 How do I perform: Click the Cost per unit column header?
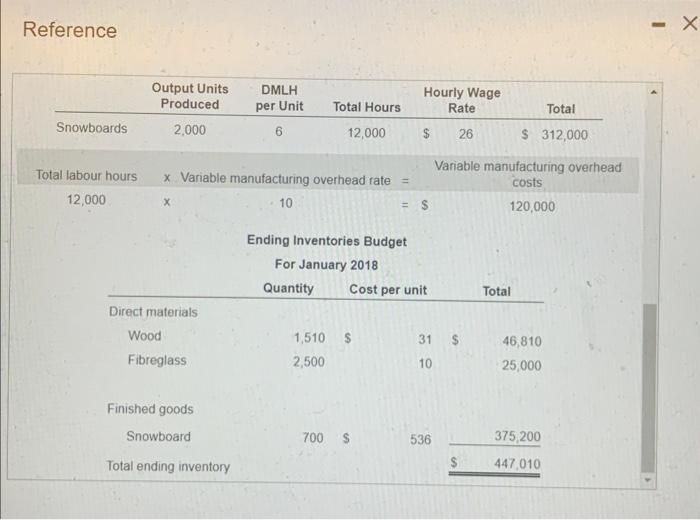pyautogui.click(x=388, y=290)
